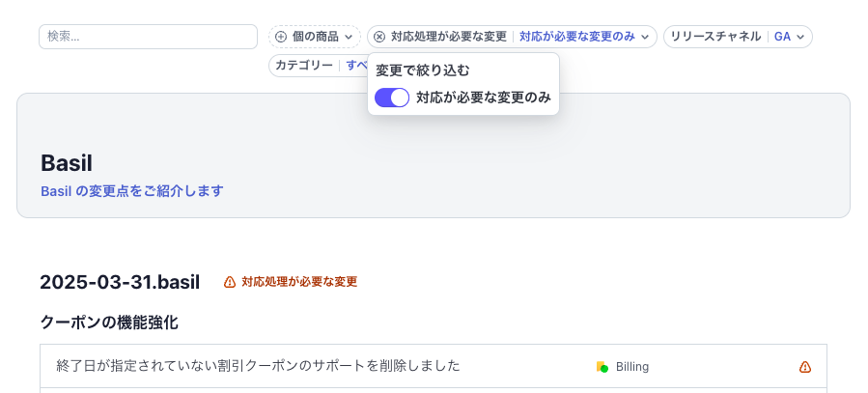Image resolution: width=868 pixels, height=393 pixels.
Task: Open the 終了日が指定されていない割引クーポン change row
Action: [434, 366]
